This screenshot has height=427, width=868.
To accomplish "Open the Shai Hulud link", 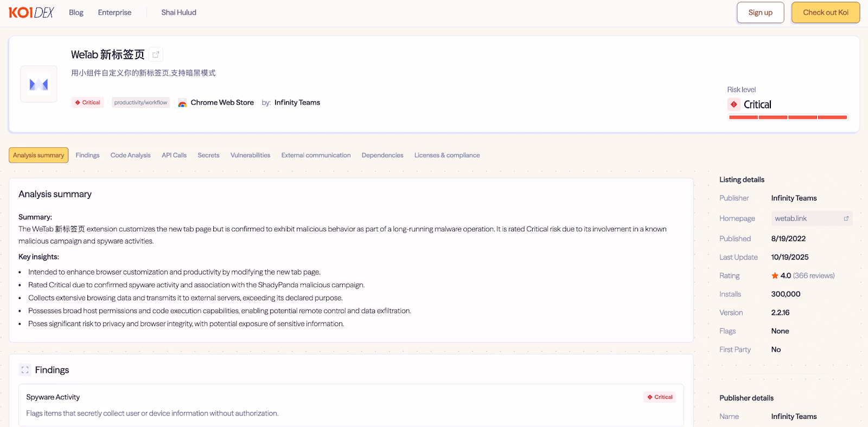I will pos(178,12).
